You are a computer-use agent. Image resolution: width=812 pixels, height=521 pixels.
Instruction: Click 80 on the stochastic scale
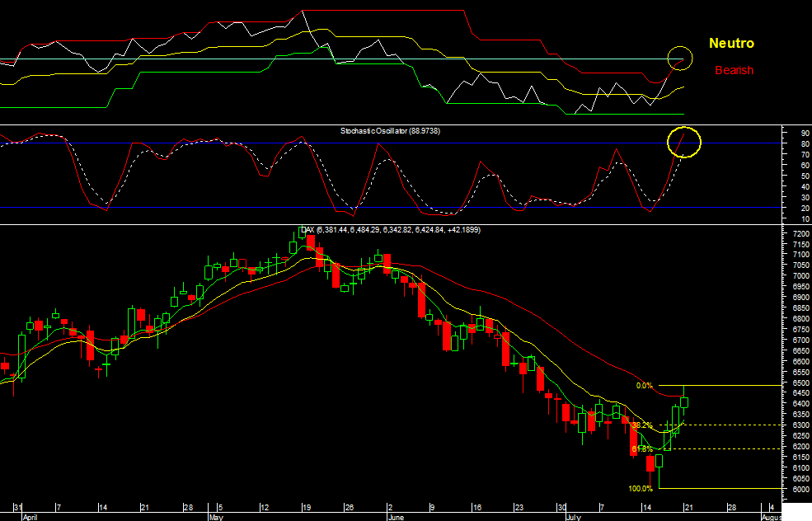[x=805, y=143]
